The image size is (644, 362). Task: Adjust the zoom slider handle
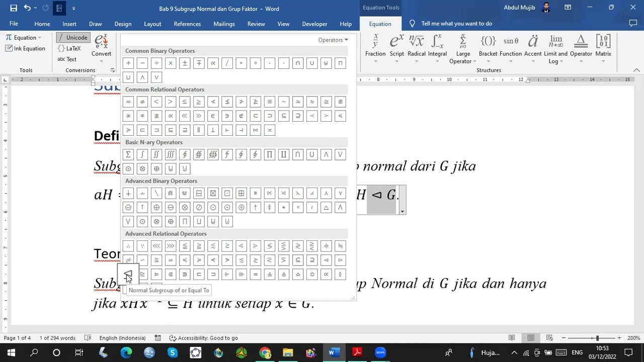coord(597,338)
